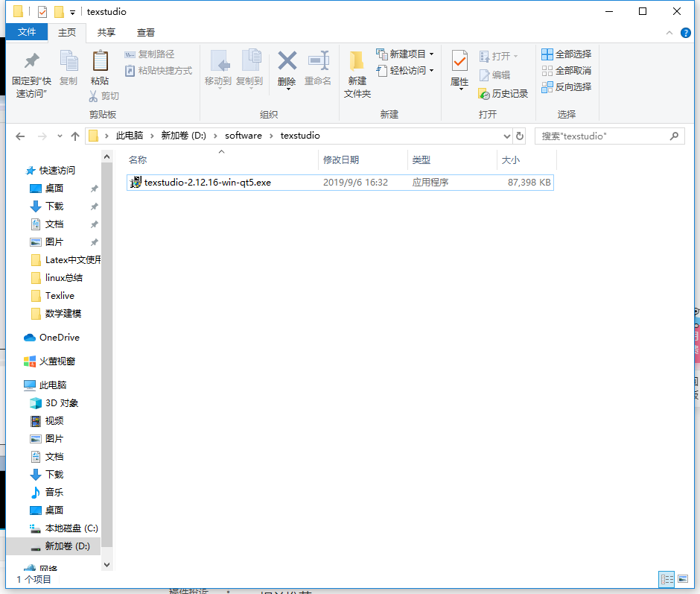Switch to large thumbnails view in status bar
The width and height of the screenshot is (700, 594).
(683, 579)
